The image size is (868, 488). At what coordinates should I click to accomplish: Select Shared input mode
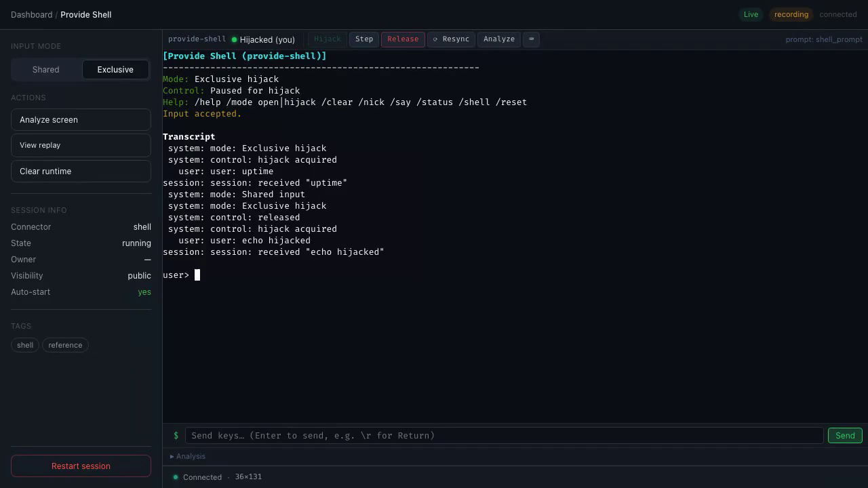[x=46, y=70]
